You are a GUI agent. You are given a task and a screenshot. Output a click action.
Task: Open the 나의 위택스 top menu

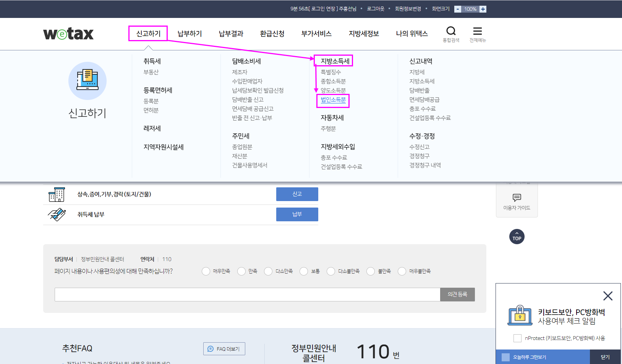tap(412, 34)
